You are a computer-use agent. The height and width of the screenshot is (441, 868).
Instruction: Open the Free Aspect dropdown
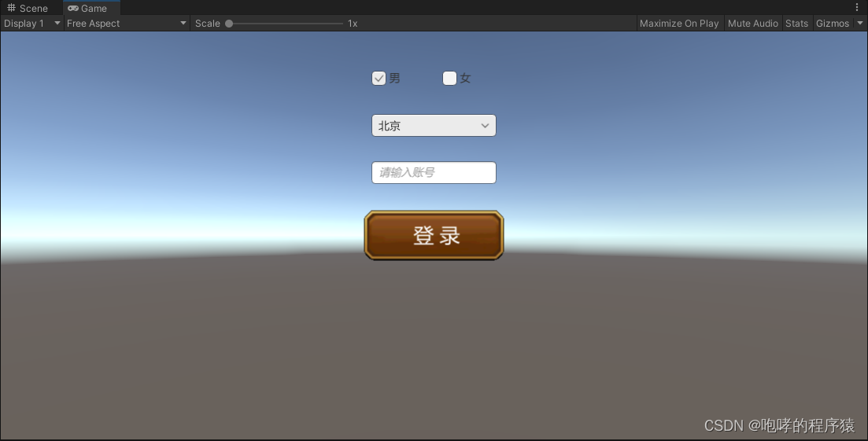coord(127,24)
